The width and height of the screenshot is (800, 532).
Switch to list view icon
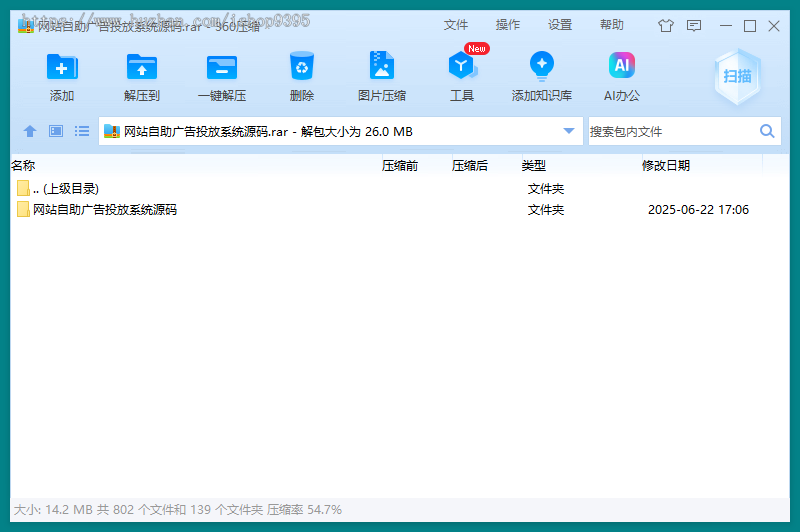point(82,131)
